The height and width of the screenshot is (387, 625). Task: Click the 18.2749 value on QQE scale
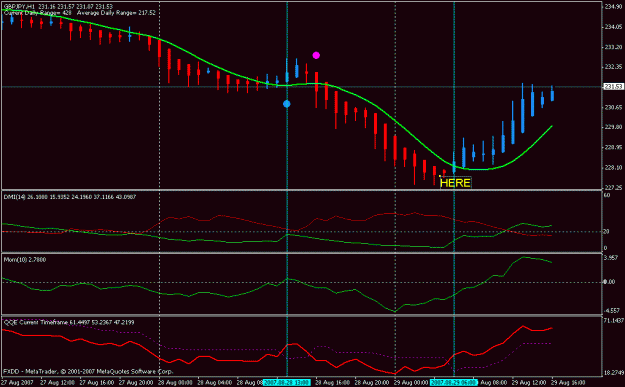613,373
